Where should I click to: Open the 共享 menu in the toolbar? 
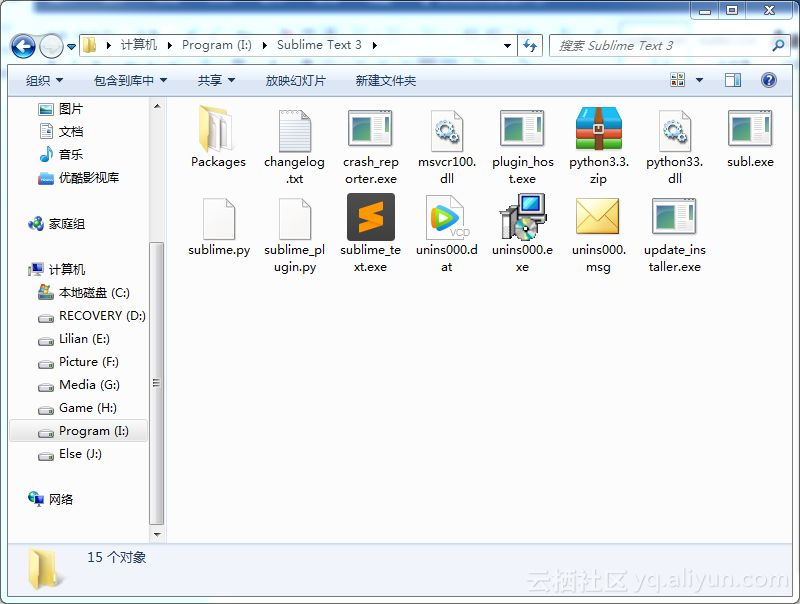tap(216, 80)
